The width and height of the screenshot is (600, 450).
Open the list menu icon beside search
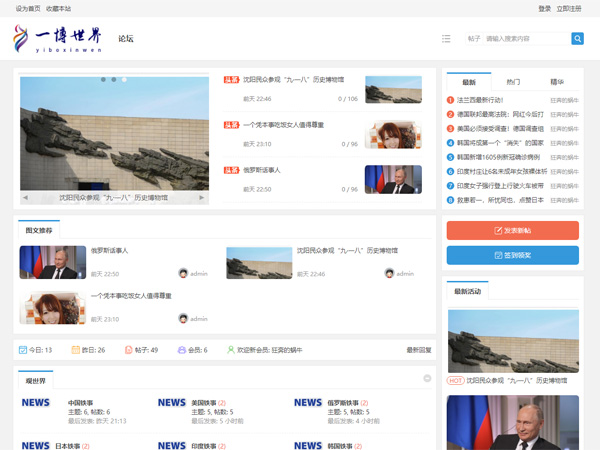pyautogui.click(x=446, y=39)
